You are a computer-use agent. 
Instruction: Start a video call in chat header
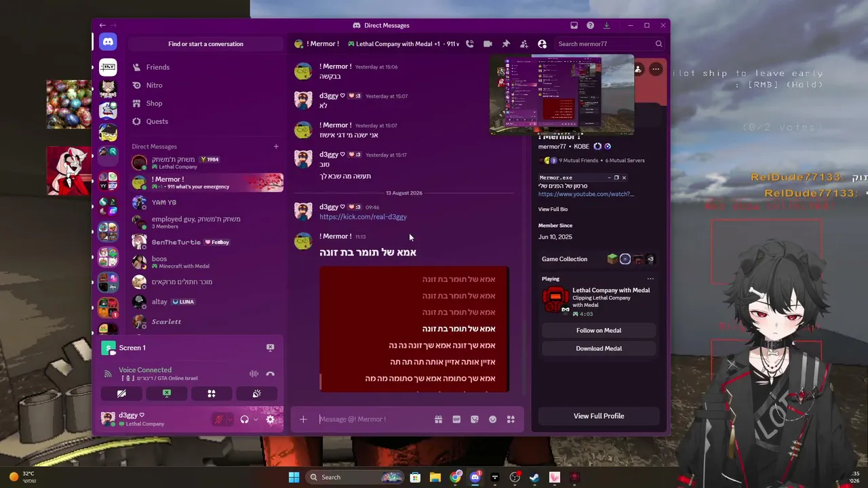tap(488, 44)
